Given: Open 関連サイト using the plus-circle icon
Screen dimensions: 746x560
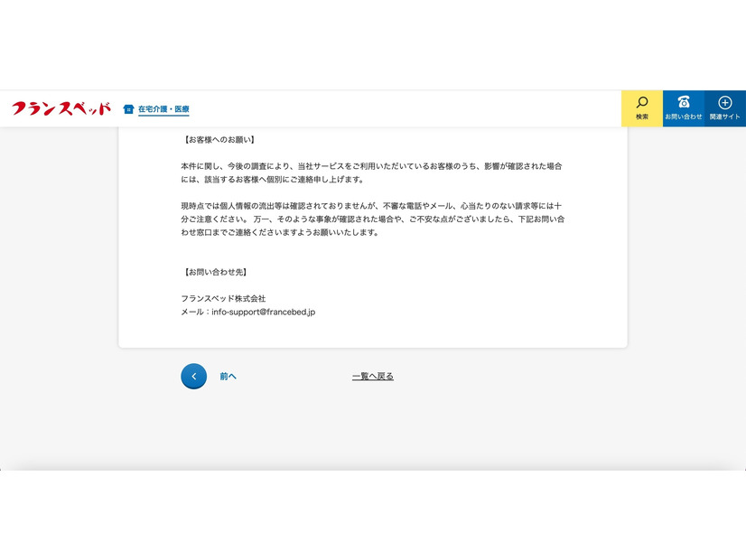Looking at the screenshot, I should [723, 104].
